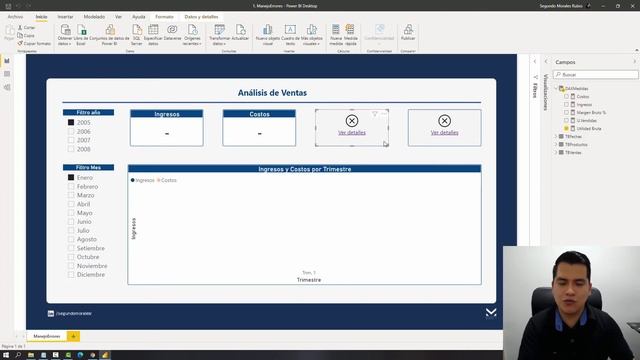Collapse the Campos pane chevron
The width and height of the screenshot is (640, 360).
tap(635, 62)
